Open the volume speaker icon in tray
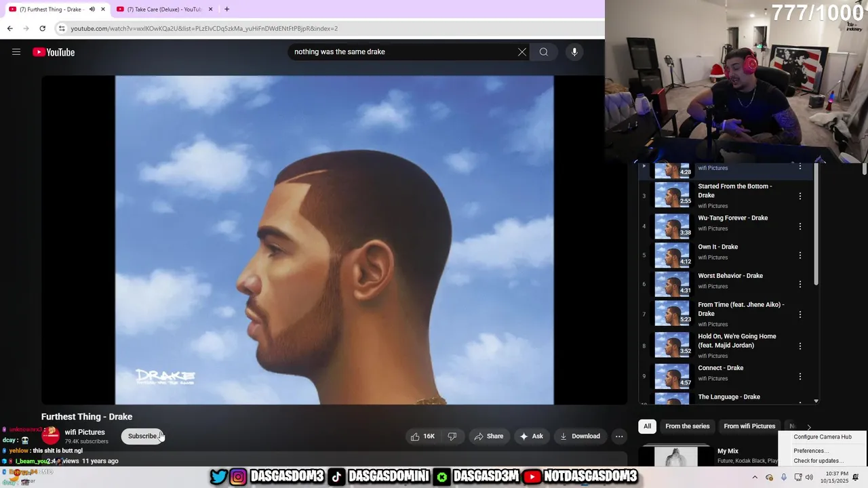 click(x=809, y=477)
